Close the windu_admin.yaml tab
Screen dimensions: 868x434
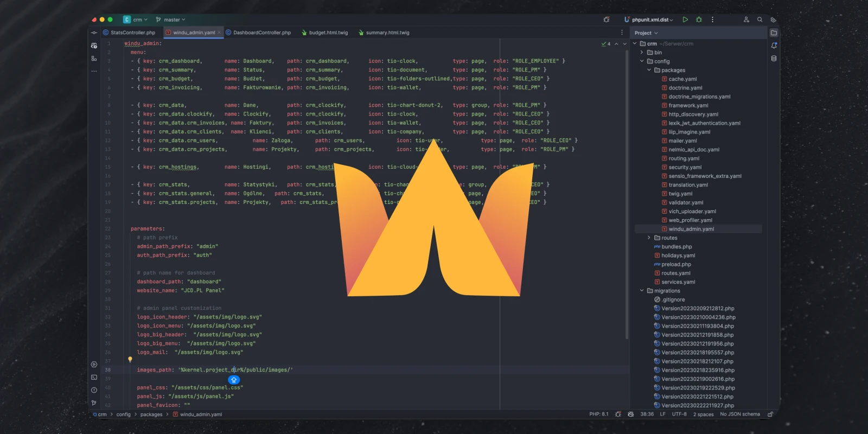pos(219,33)
